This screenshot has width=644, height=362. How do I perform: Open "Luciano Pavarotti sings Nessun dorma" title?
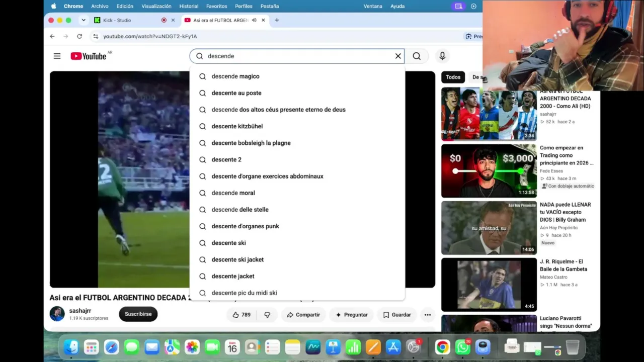coord(566,322)
